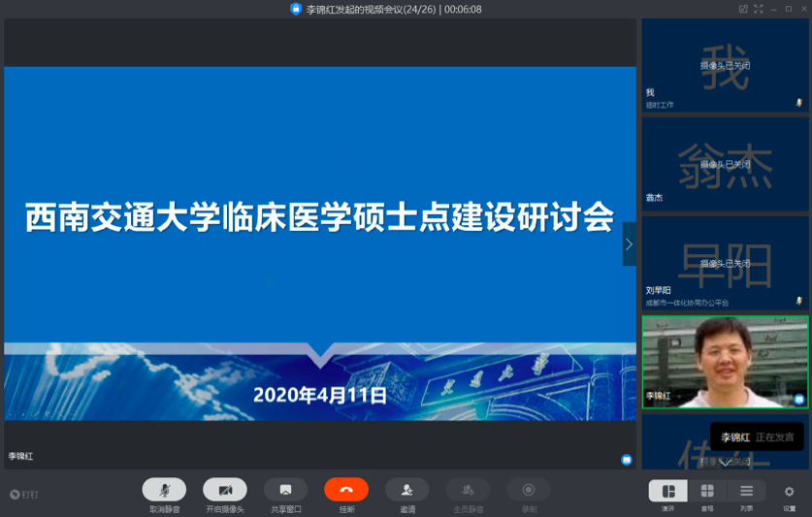
Task: Invite participants using 邀请 icon
Action: 407,491
